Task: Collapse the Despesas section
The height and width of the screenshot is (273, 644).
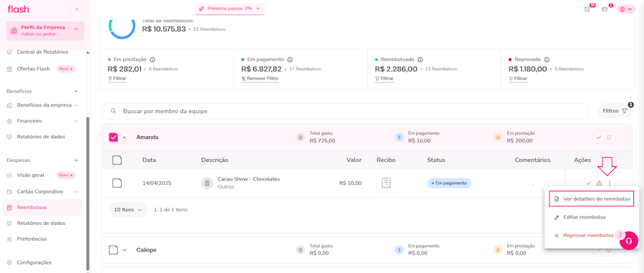Action: point(76,160)
